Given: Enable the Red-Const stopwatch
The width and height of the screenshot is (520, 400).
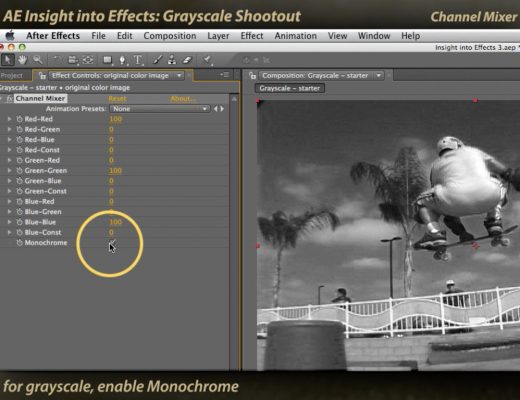Looking at the screenshot, I should click(x=19, y=150).
